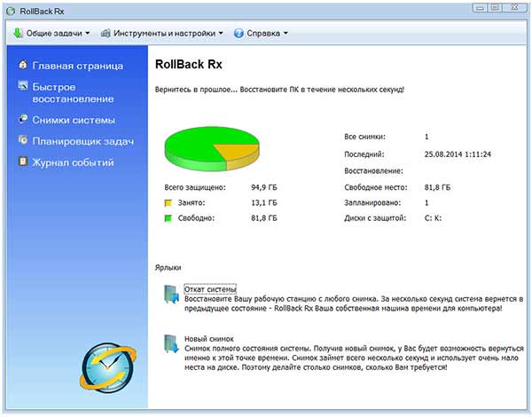Click the RollBack Rx page heading
532x417 pixels.
pyautogui.click(x=189, y=64)
